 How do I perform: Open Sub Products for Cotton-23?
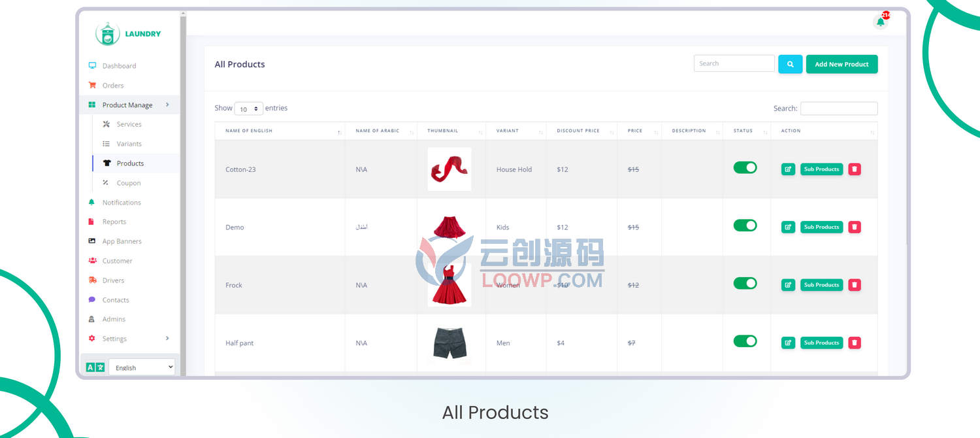pyautogui.click(x=822, y=169)
